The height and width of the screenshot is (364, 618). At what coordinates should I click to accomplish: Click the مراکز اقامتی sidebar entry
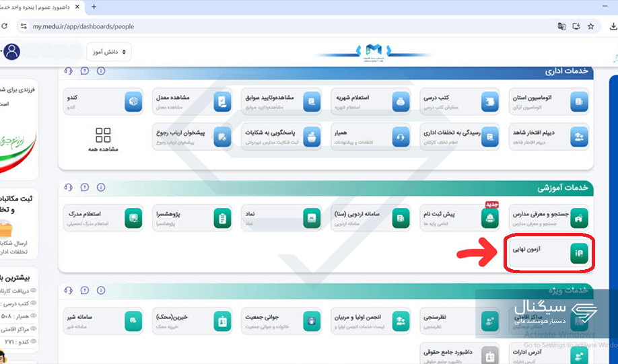(x=18, y=329)
